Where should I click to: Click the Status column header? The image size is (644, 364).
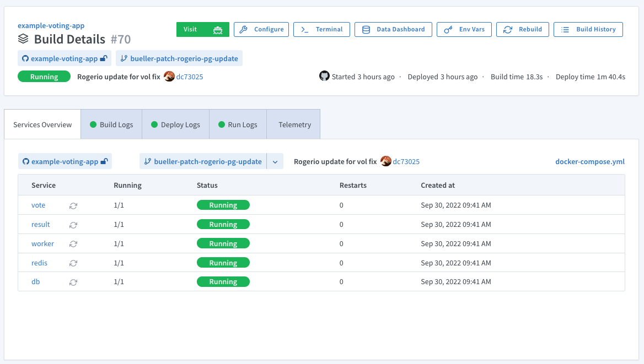pyautogui.click(x=207, y=185)
